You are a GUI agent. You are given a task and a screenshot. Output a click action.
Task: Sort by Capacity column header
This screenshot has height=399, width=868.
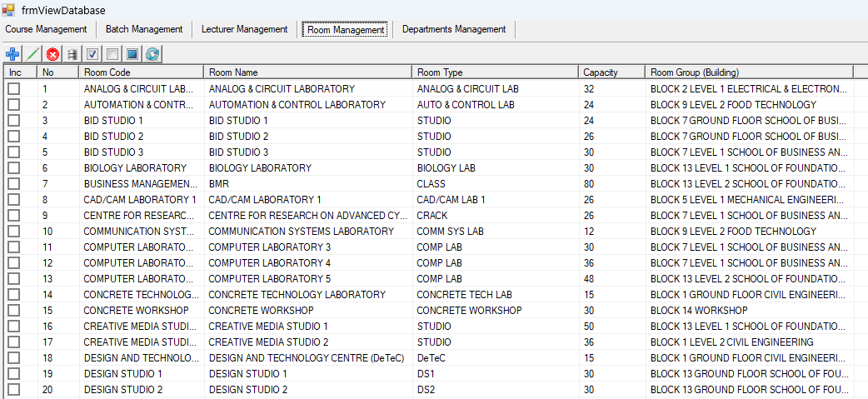coord(611,72)
